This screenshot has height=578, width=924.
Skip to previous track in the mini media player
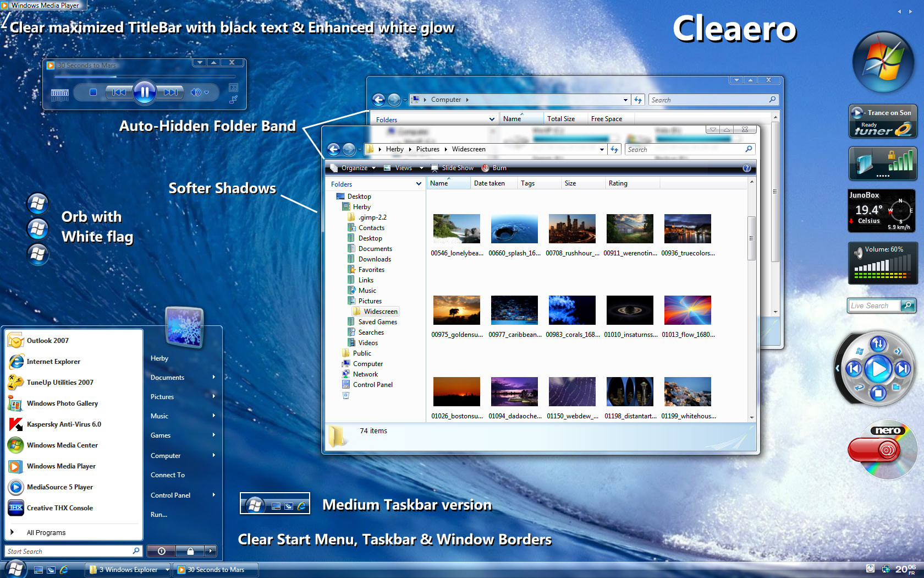[119, 92]
